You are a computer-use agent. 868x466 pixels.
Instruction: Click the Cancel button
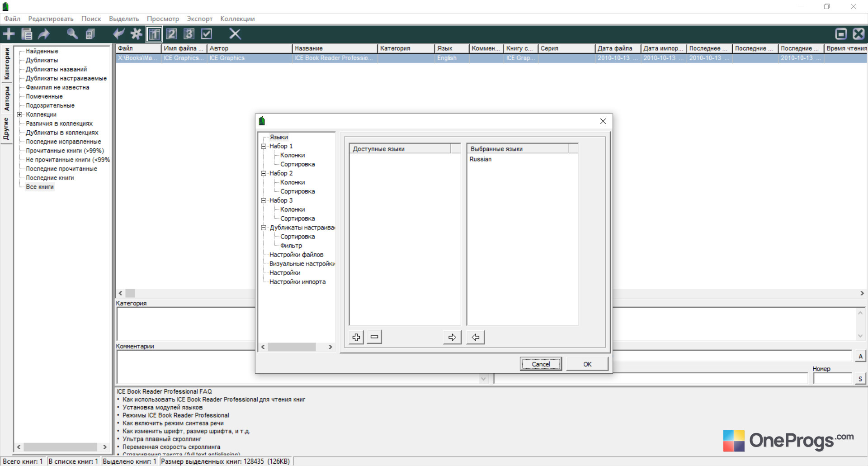point(541,364)
